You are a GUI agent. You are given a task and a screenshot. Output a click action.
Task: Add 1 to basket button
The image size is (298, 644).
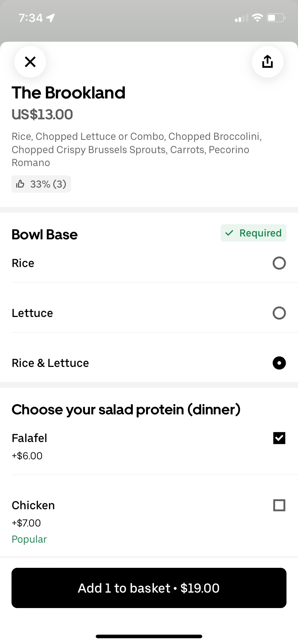click(149, 588)
